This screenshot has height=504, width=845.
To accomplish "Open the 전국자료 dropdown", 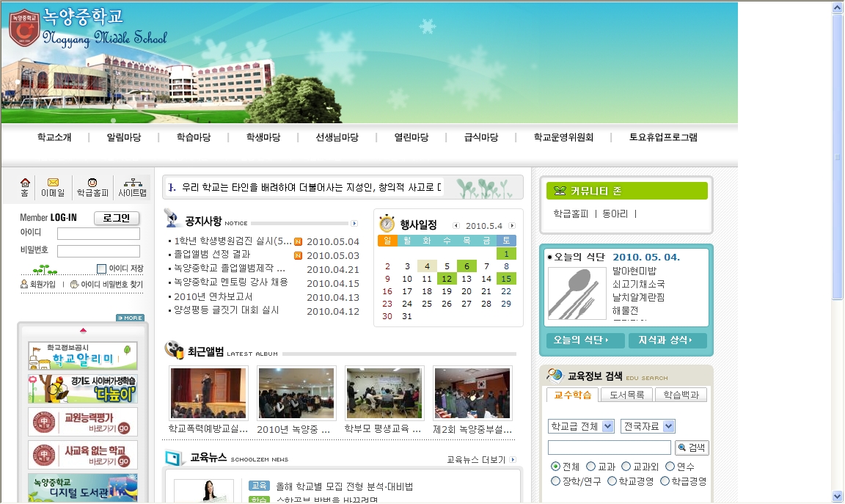I will pyautogui.click(x=648, y=426).
